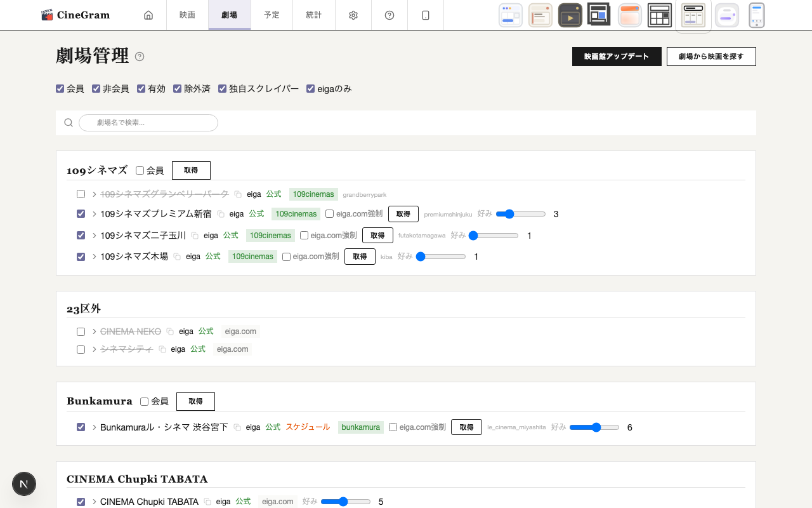Expand the 109シネマズ木場 row chevron
The height and width of the screenshot is (508, 812).
(x=94, y=257)
